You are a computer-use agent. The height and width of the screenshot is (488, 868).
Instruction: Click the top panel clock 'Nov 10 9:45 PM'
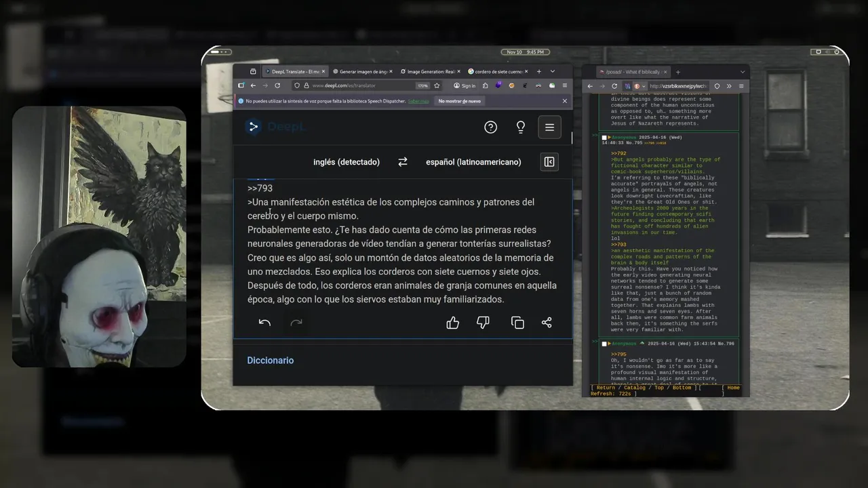[x=525, y=52]
